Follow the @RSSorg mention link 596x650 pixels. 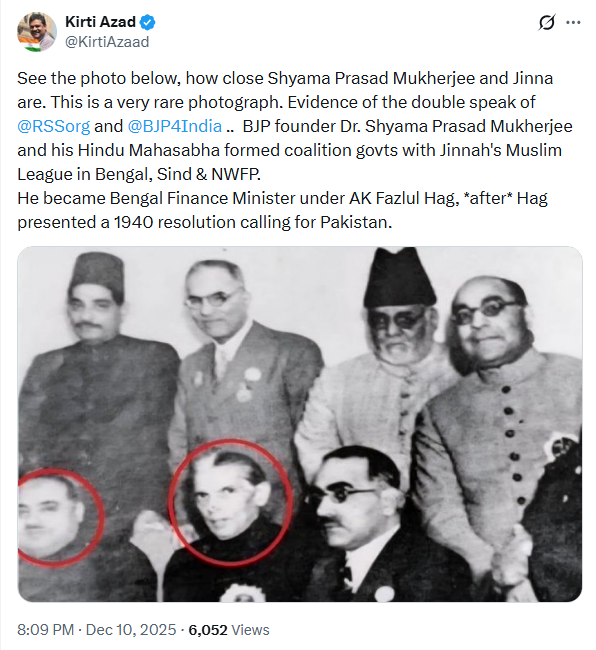tap(53, 126)
